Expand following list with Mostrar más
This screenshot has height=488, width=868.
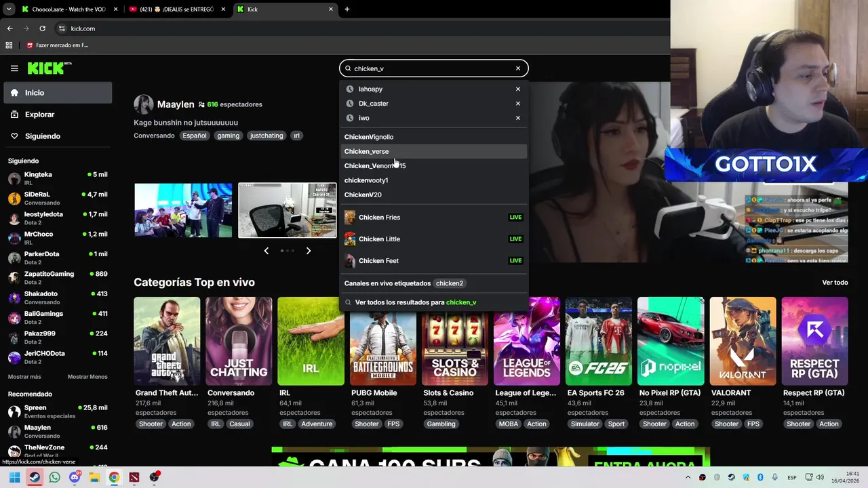pos(24,377)
